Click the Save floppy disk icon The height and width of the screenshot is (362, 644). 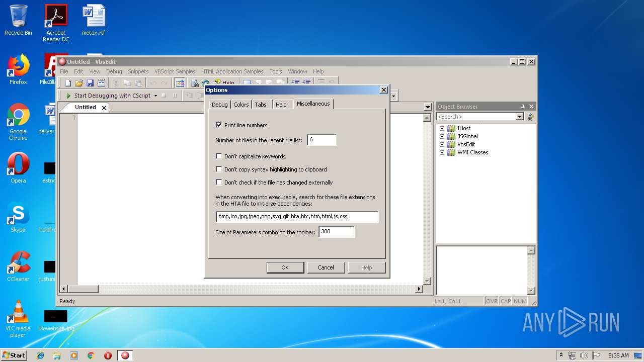pyautogui.click(x=90, y=83)
